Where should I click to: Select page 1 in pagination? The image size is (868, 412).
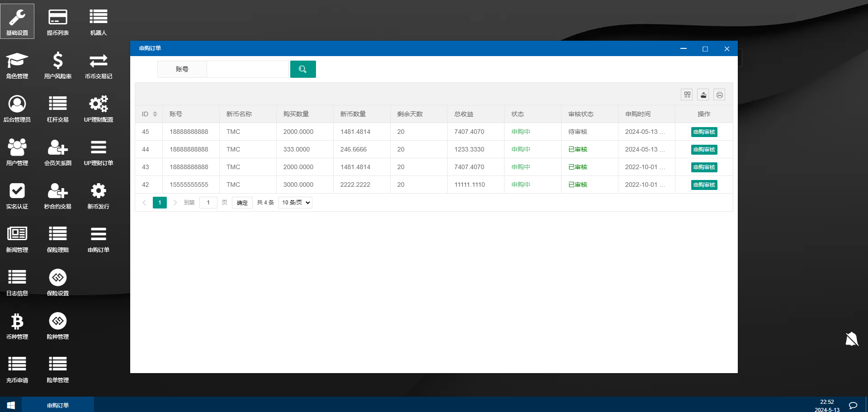pos(160,203)
